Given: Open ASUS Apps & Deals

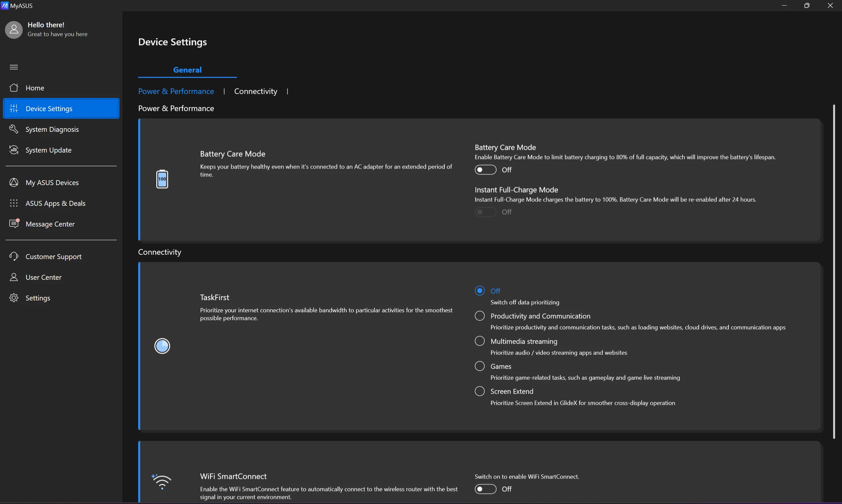Looking at the screenshot, I should [x=55, y=204].
